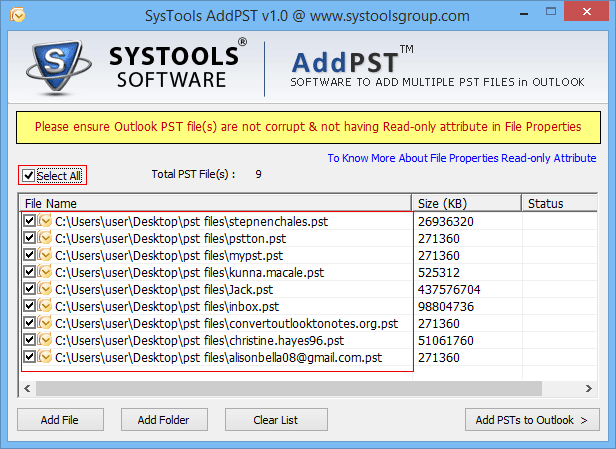The height and width of the screenshot is (449, 616).
Task: Select the christine.hayes96.pst file path
Action: pos(200,340)
